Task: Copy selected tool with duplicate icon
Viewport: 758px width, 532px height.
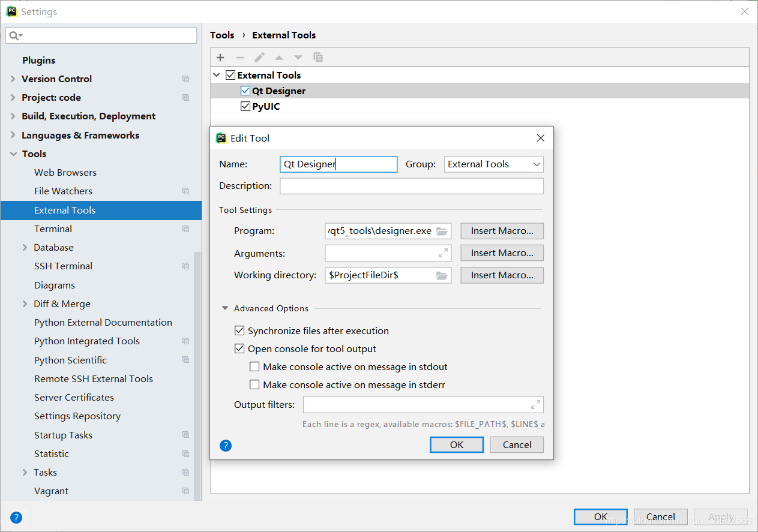Action: click(318, 58)
